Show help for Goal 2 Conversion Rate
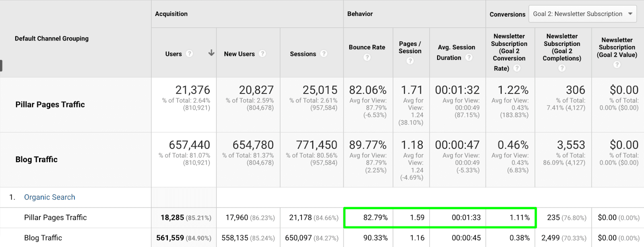This screenshot has width=644, height=247. [x=517, y=68]
